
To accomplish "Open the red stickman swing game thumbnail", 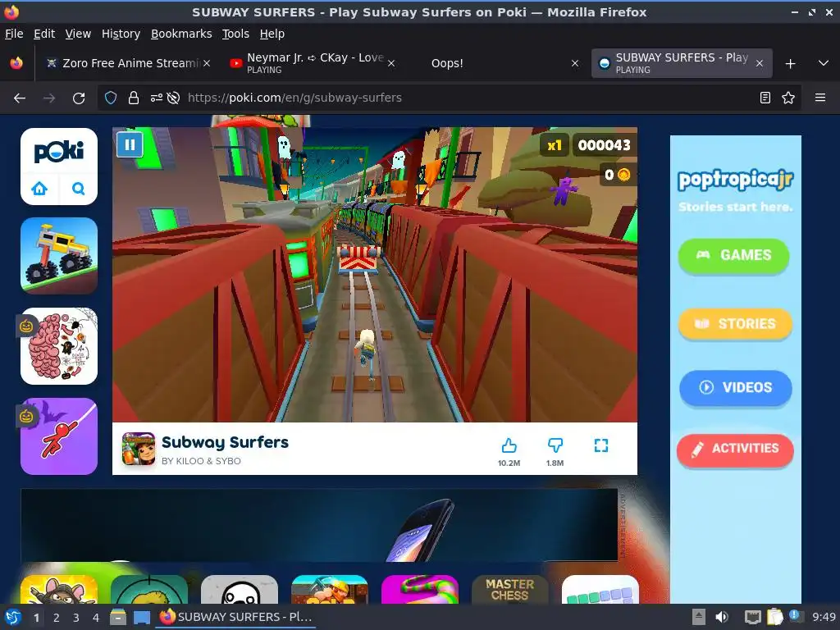I will (59, 436).
